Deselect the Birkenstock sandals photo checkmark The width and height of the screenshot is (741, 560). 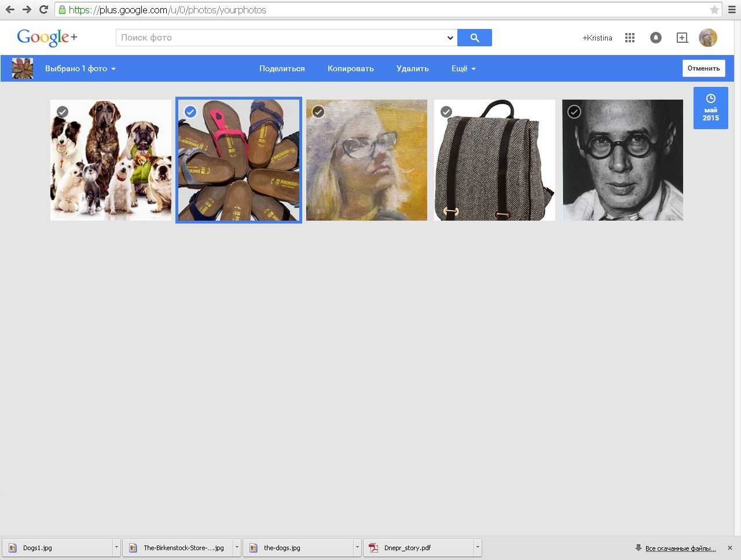190,112
